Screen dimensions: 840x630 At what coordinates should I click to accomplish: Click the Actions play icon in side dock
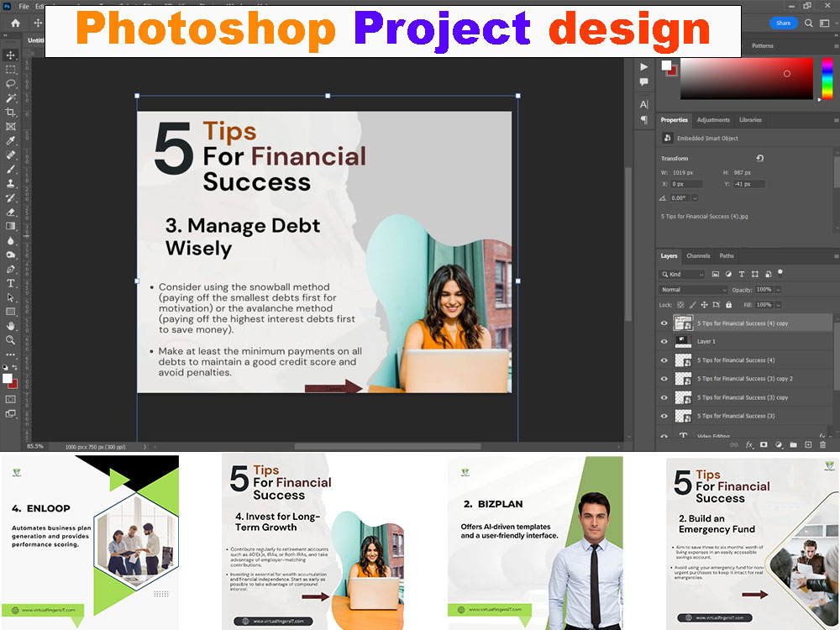point(644,67)
